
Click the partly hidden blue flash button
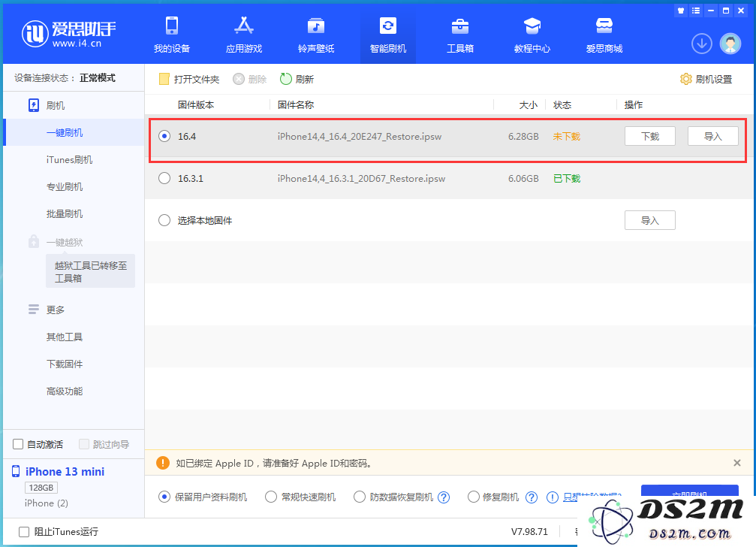click(689, 490)
